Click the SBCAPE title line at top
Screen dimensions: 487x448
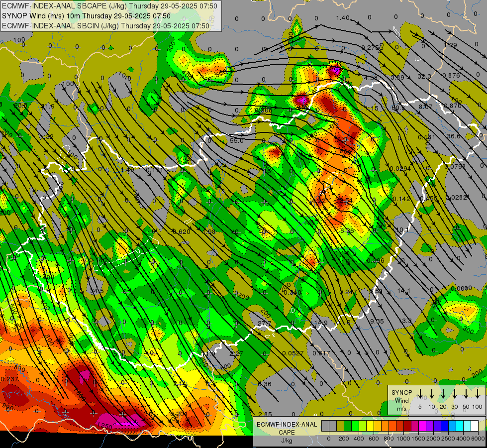tap(109, 6)
